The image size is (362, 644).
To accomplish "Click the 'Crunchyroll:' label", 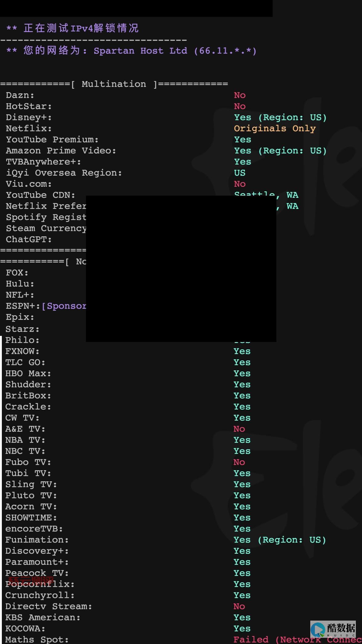I will (x=40, y=595).
